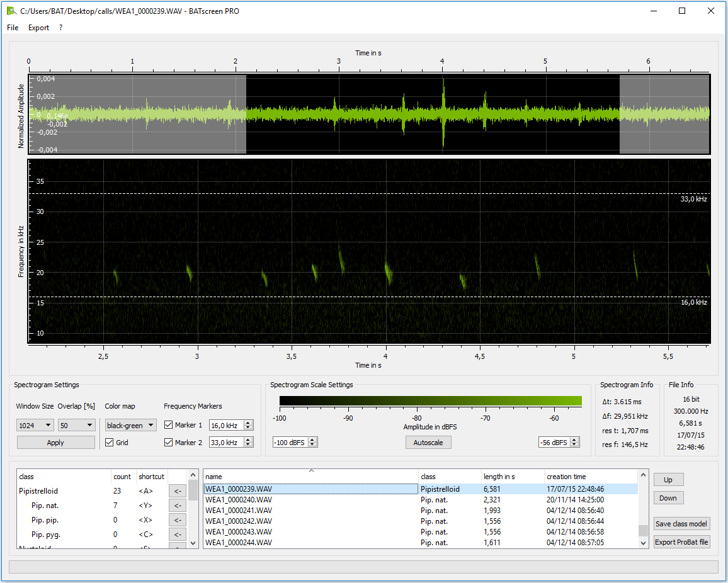The width and height of the screenshot is (728, 583).
Task: Click the file list scrollbar thumb
Action: (x=643, y=531)
